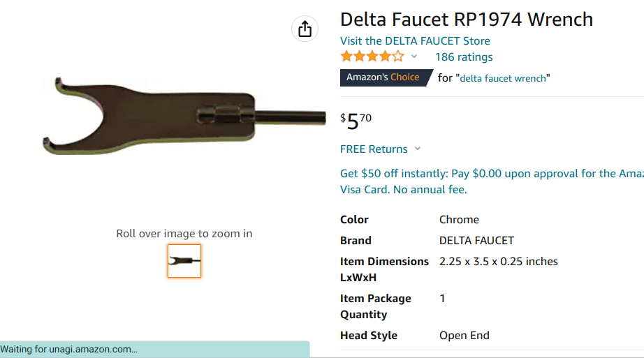Open the "delta faucet wrench" search link
The width and height of the screenshot is (644, 358).
[x=504, y=78]
